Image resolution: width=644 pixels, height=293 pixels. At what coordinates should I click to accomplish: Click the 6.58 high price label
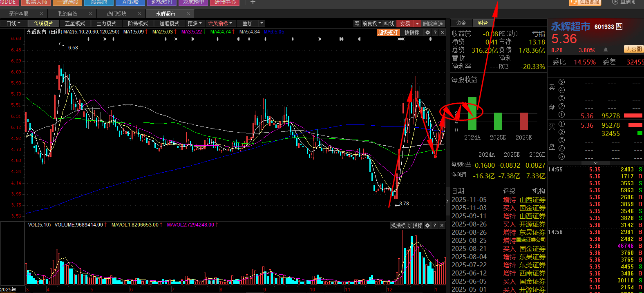73,48
